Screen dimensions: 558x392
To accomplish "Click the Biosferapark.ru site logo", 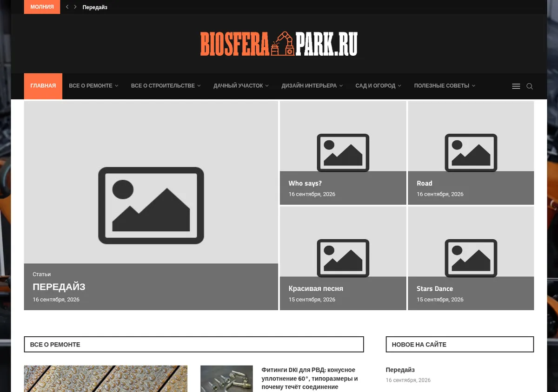I will click(x=279, y=44).
